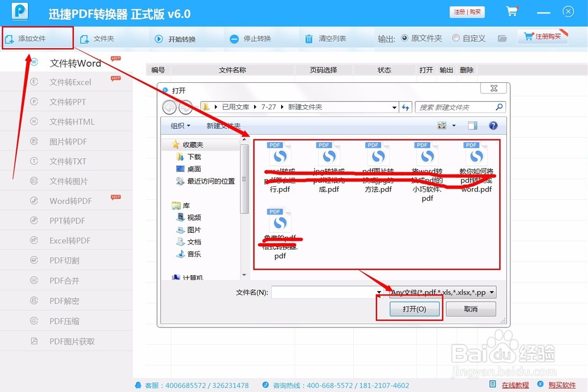The image size is (588, 392).
Task: Expand the 文件名 history dropdown arrow
Action: point(379,292)
